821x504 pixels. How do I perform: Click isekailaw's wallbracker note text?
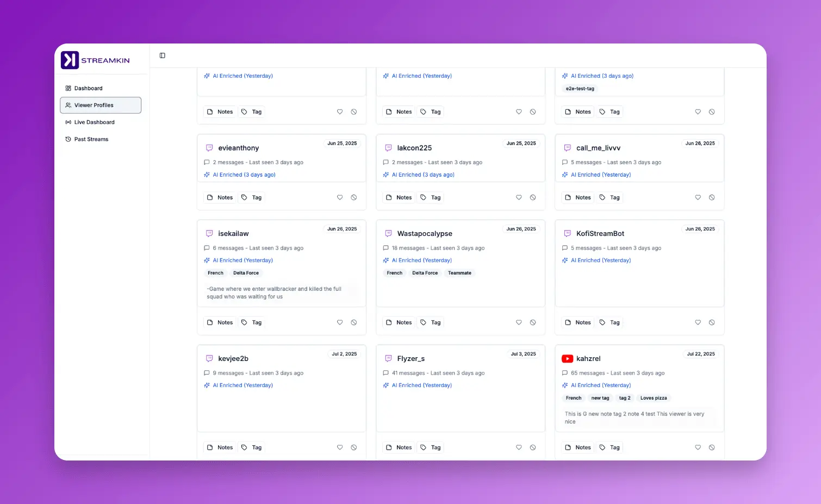coord(274,293)
